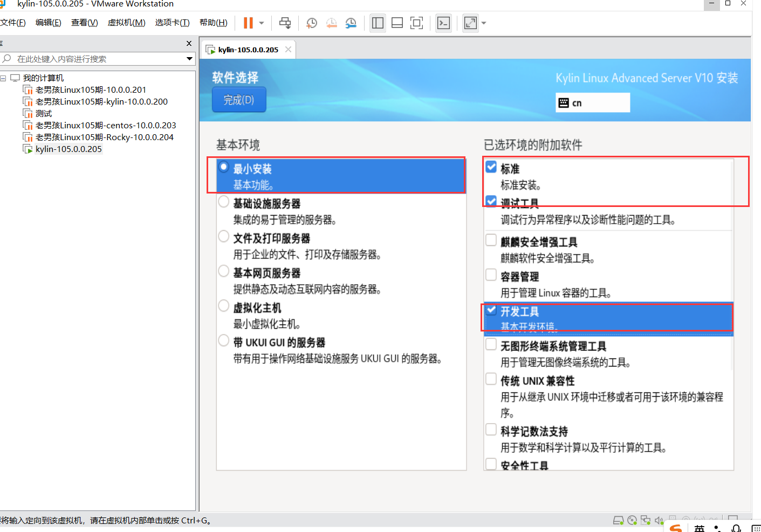
Task: Open the power options dropdown beside pause
Action: pos(262,23)
